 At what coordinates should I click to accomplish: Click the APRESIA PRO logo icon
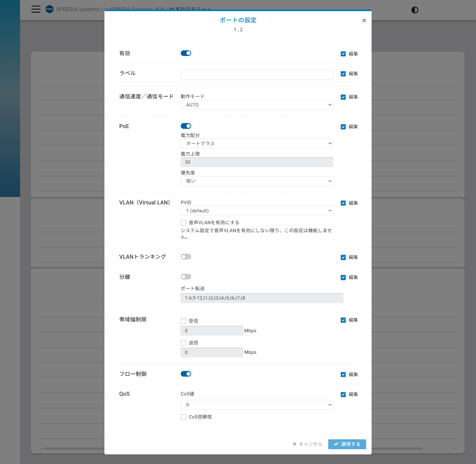[50, 9]
